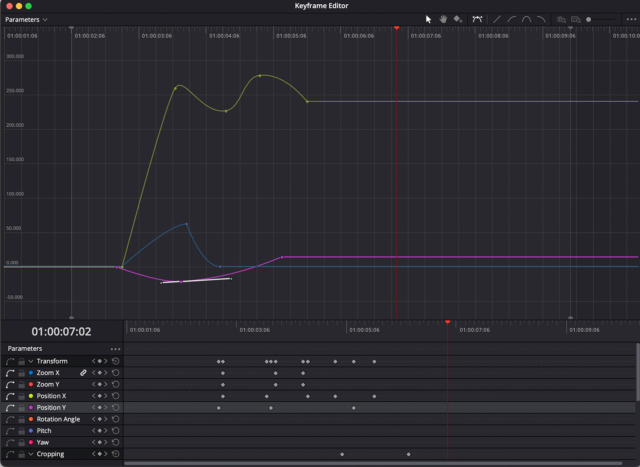Click the bezier handles curve tool
The image size is (640, 467).
477,19
